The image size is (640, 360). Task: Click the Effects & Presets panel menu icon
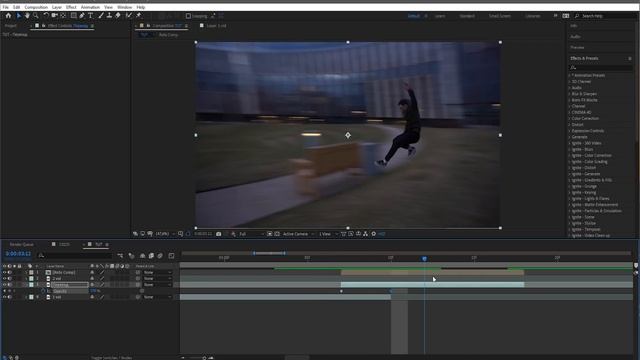click(x=630, y=58)
